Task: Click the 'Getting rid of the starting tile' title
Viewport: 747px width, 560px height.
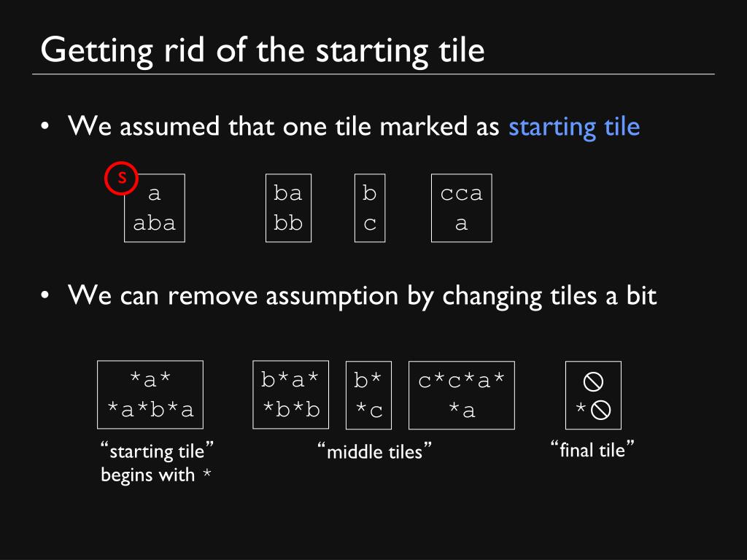Action: click(x=263, y=51)
